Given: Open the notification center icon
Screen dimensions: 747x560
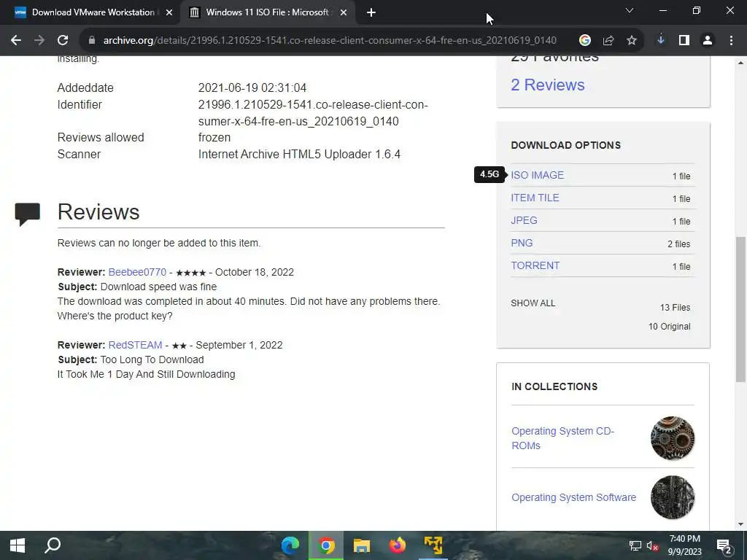Looking at the screenshot, I should [724, 545].
